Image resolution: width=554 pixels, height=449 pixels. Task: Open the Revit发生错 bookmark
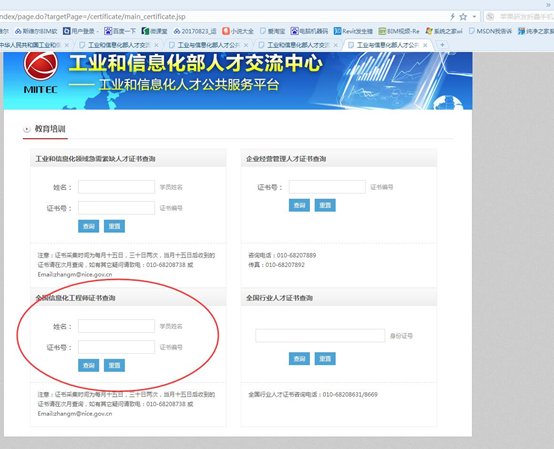(353, 31)
